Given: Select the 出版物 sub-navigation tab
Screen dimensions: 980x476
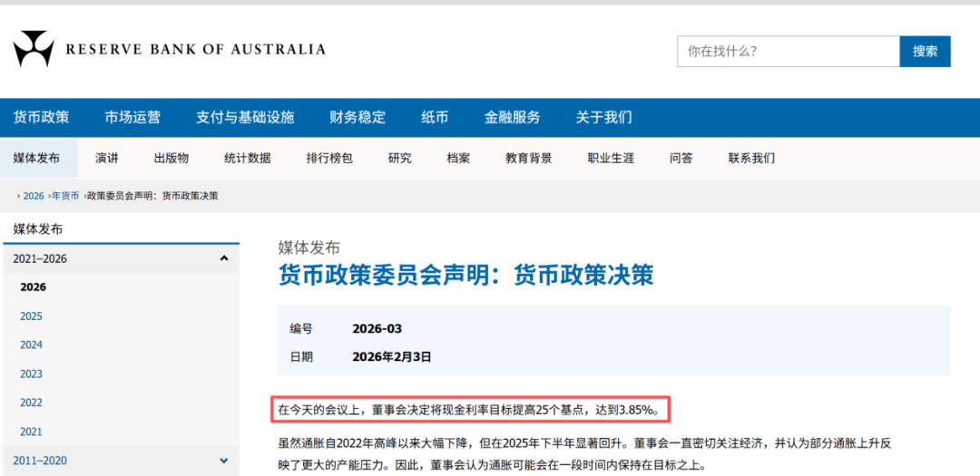Looking at the screenshot, I should tap(171, 159).
